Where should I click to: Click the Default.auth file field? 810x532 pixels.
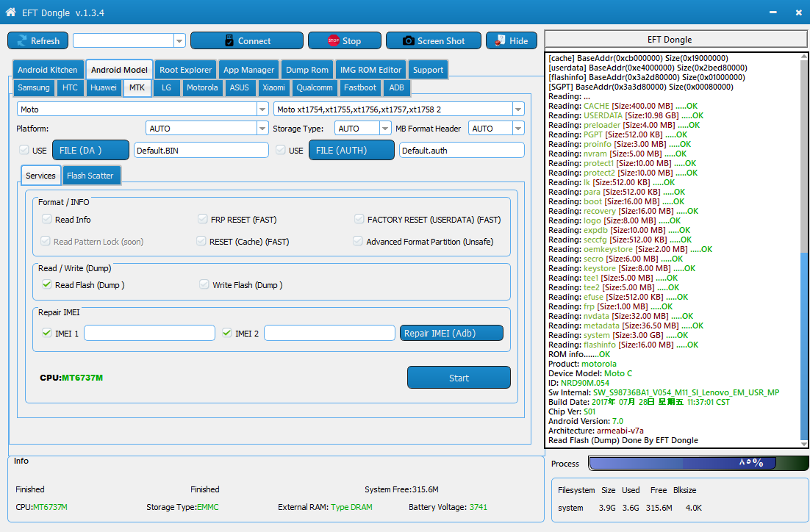[x=462, y=151]
